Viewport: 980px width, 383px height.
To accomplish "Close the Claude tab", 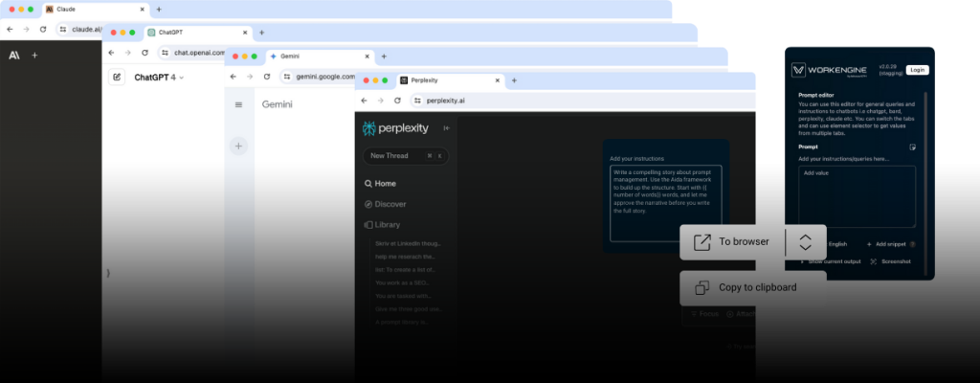I will [x=142, y=10].
